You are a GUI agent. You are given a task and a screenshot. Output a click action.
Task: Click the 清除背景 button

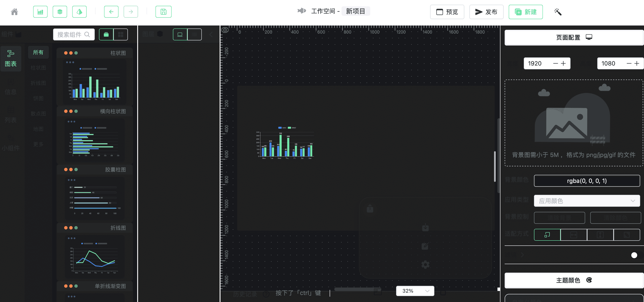click(x=559, y=218)
